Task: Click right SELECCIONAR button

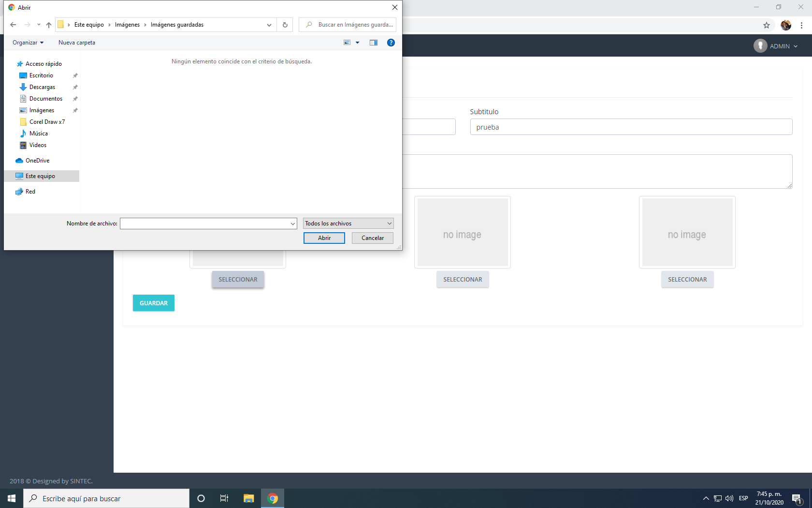Action: click(x=687, y=280)
